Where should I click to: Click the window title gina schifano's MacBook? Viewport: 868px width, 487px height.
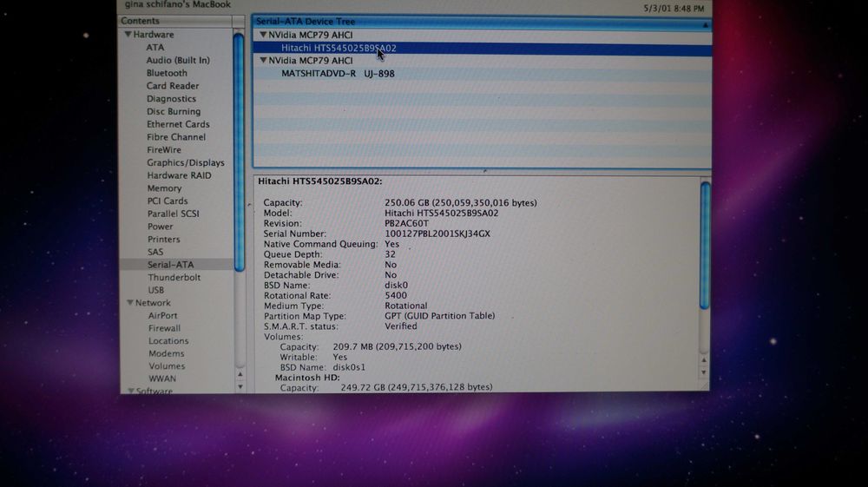(x=178, y=5)
